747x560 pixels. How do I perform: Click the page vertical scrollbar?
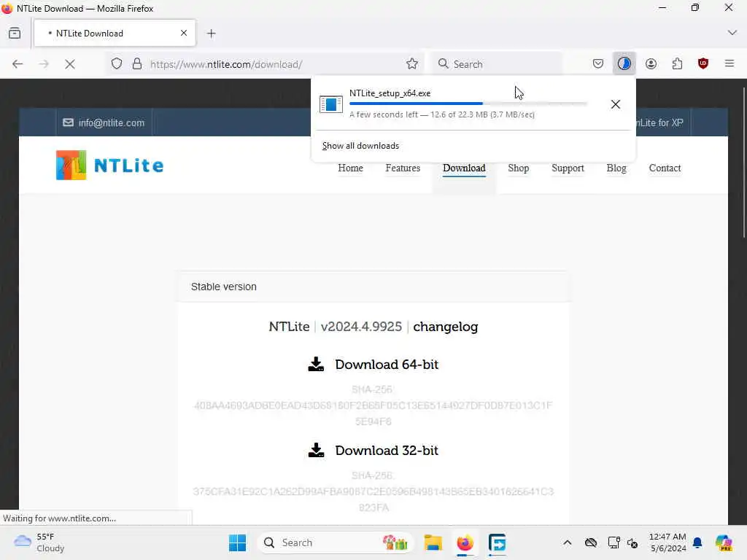743,162
